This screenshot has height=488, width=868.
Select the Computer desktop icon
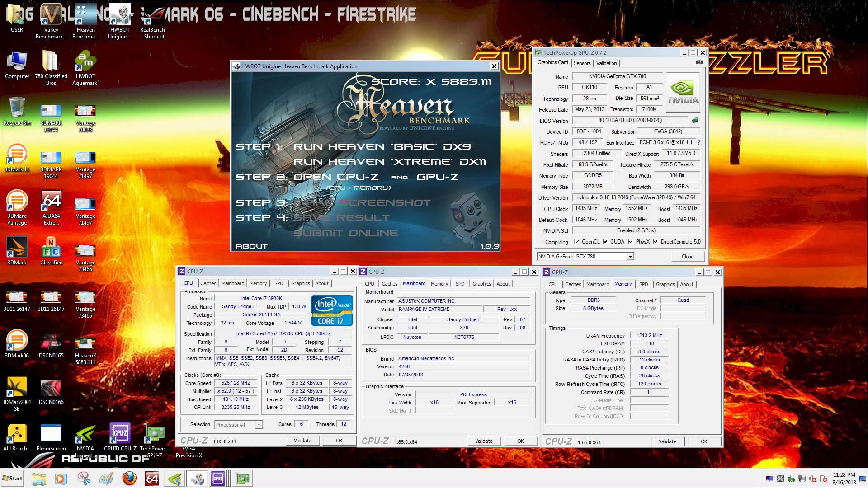click(17, 65)
